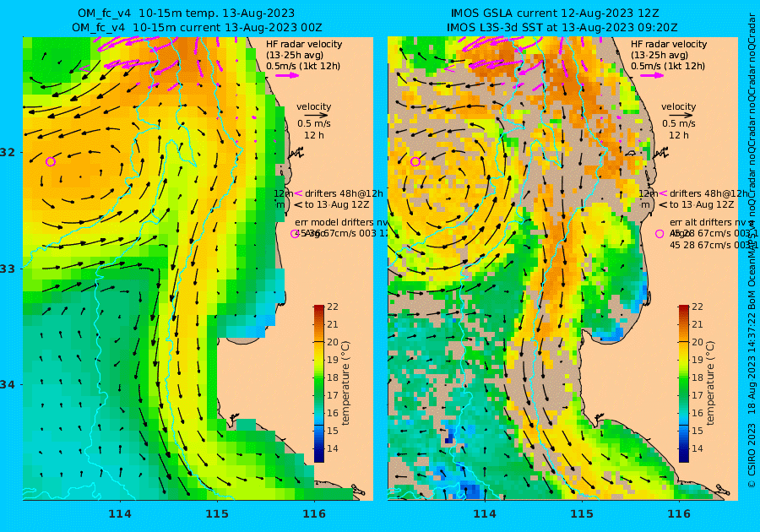The height and width of the screenshot is (532, 760).
Task: Click the black drifter arrowhead in left legend
Action: (x=298, y=204)
